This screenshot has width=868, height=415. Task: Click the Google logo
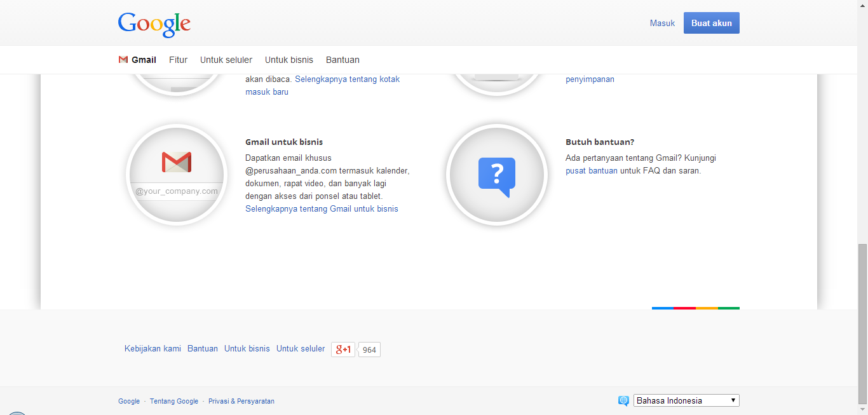click(154, 24)
